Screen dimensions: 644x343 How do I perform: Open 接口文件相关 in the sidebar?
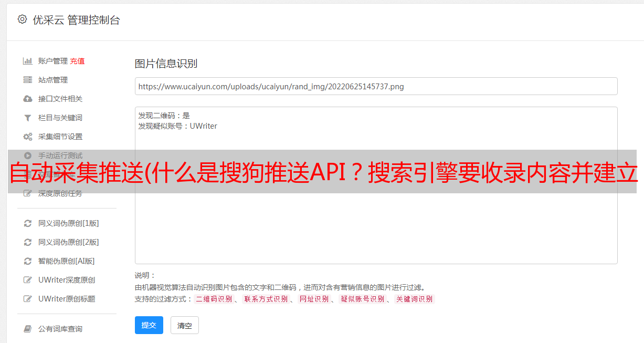click(x=60, y=99)
